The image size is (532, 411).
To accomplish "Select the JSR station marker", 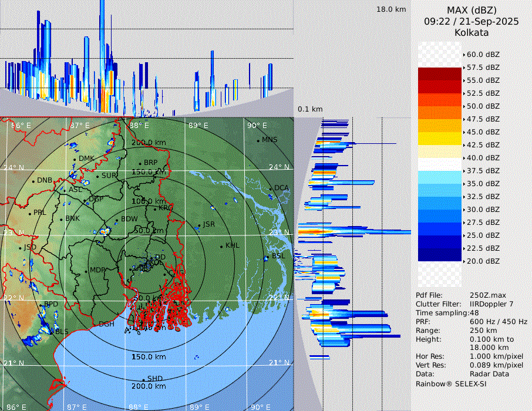I will tap(198, 225).
